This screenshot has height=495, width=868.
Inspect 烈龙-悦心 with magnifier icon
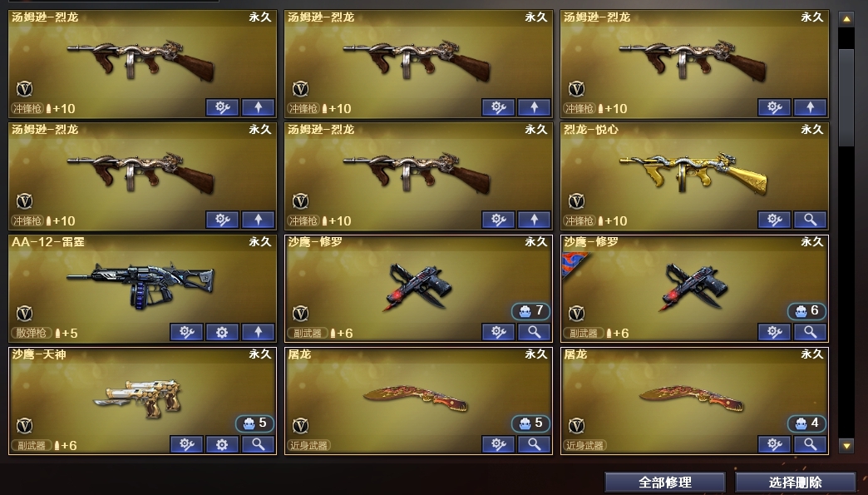811,220
